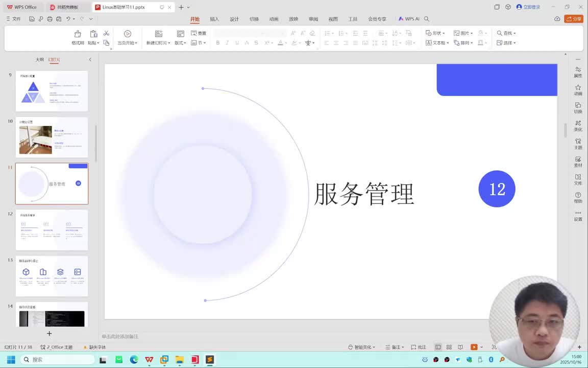Click the Print icon in quick toolbar
This screenshot has height=368, width=588.
50,19
